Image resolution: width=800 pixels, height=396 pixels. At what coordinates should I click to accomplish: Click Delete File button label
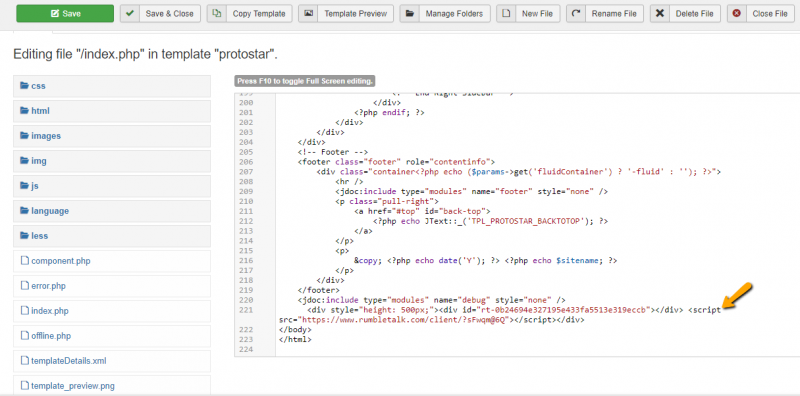(x=694, y=14)
